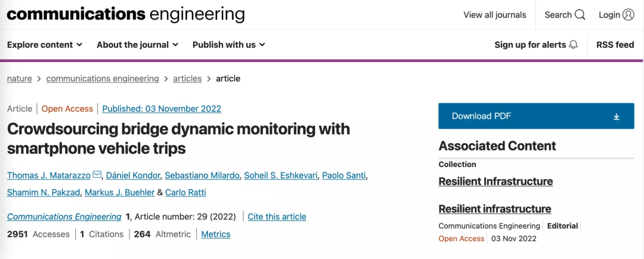The width and height of the screenshot is (644, 259).
Task: Click the Cite this article link
Action: (x=277, y=217)
